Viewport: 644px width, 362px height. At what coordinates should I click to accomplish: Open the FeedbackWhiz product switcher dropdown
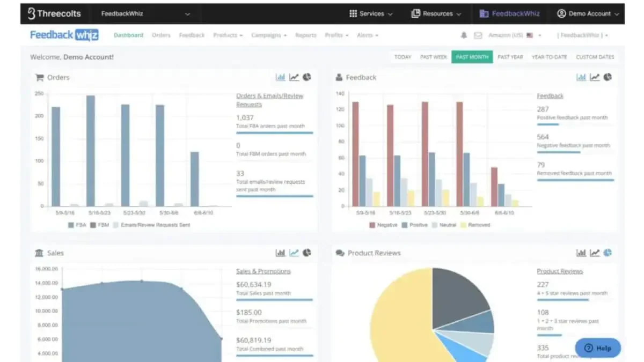(x=145, y=13)
